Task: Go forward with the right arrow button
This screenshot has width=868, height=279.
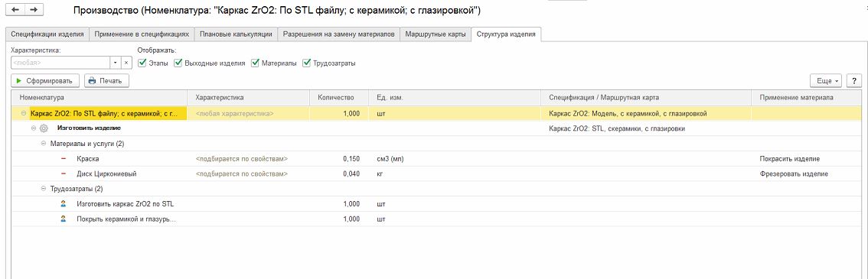Action: (x=33, y=10)
